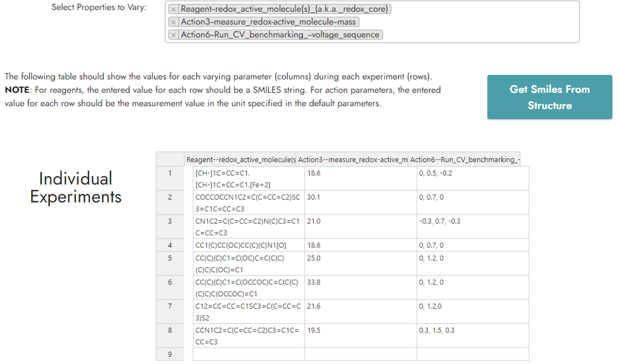
Task: Click the voltage cell with 0.3, 1.5, 0.3
Action: click(472, 330)
